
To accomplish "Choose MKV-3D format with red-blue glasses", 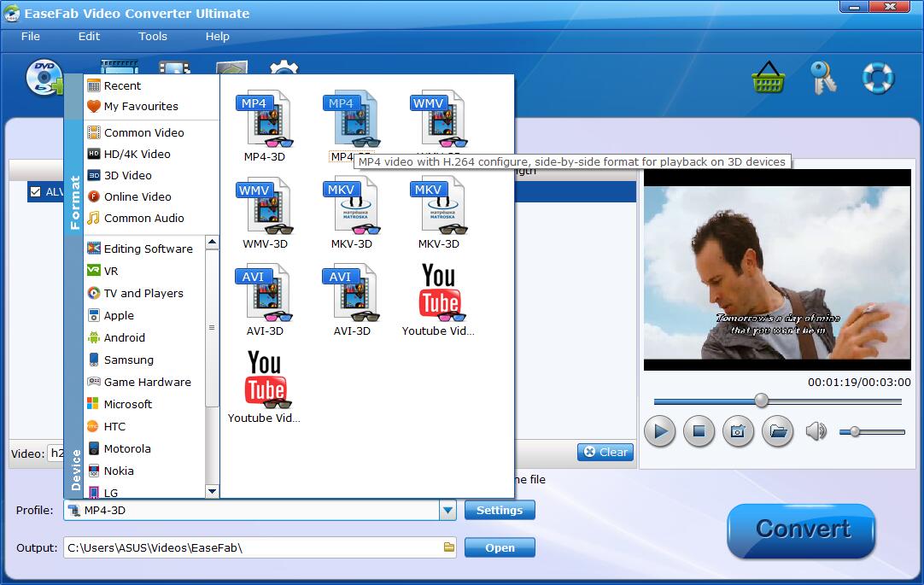I will [352, 214].
